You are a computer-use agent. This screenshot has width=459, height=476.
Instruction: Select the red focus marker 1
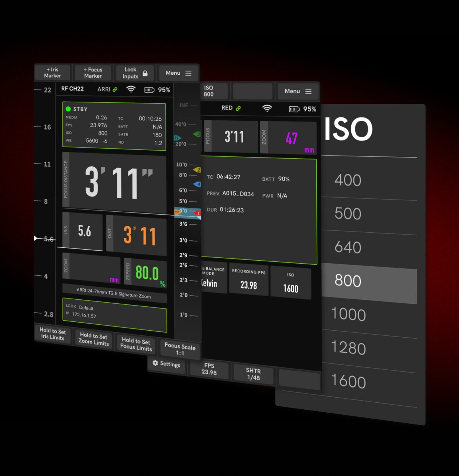click(x=198, y=213)
